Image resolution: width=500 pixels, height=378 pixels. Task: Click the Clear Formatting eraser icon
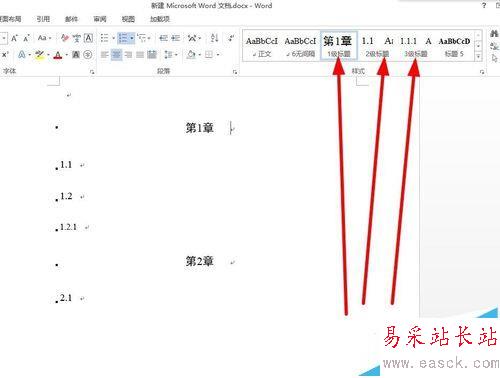point(65,38)
